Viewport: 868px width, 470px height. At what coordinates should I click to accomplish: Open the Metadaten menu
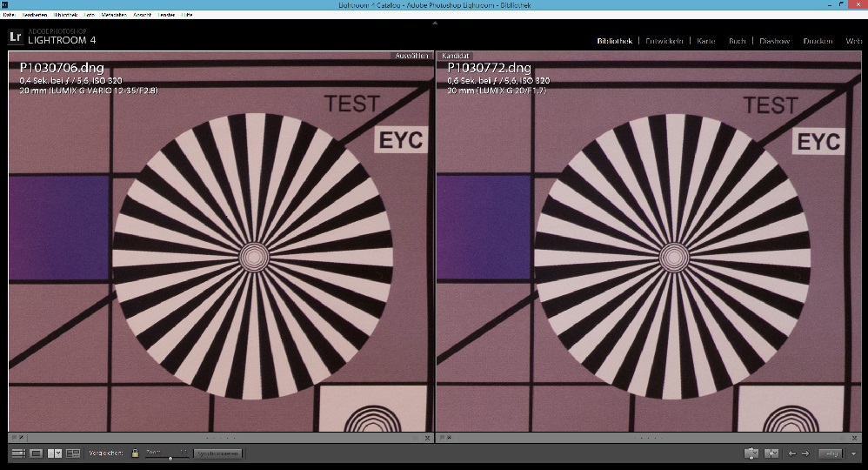[114, 15]
